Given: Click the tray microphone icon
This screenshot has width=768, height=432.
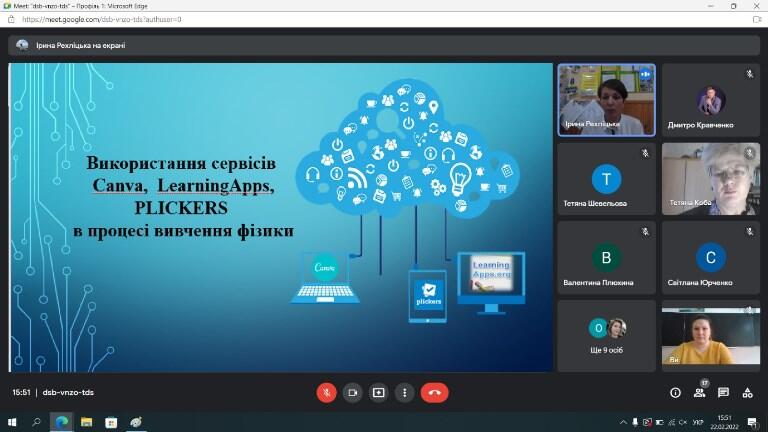Looking at the screenshot, I should pos(635,422).
